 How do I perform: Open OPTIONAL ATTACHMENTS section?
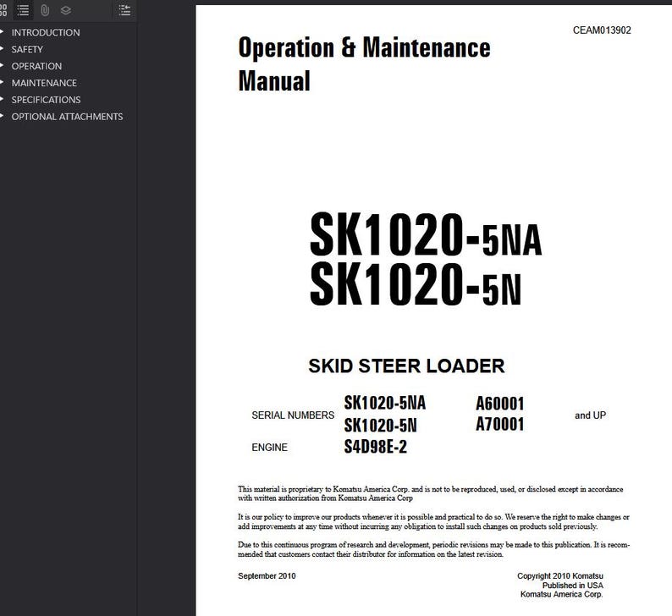pos(67,117)
